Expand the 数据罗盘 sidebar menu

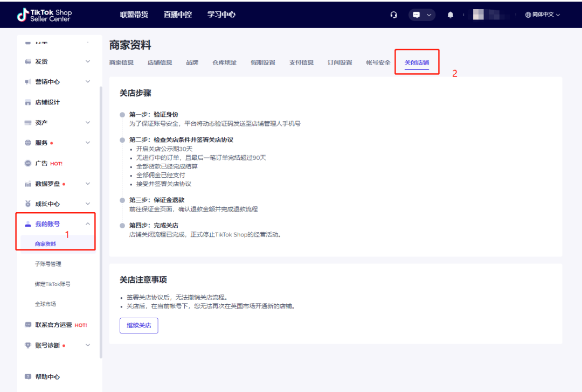88,184
